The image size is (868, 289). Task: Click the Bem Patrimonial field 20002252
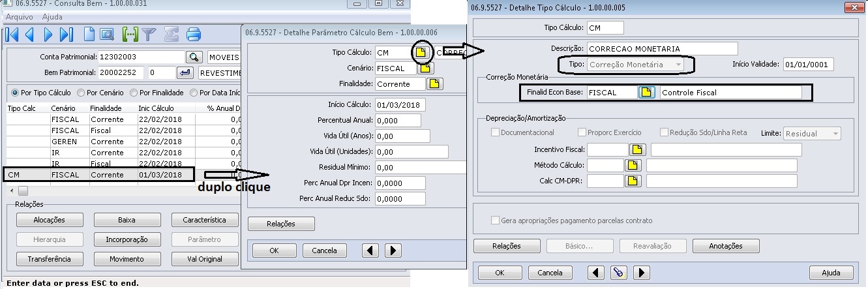(x=121, y=72)
